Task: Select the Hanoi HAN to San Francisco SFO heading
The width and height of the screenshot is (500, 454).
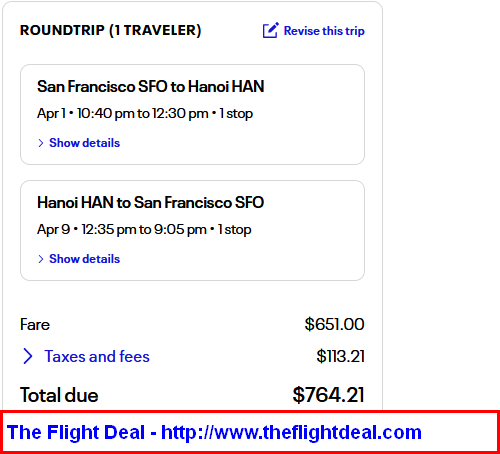Action: (x=151, y=202)
